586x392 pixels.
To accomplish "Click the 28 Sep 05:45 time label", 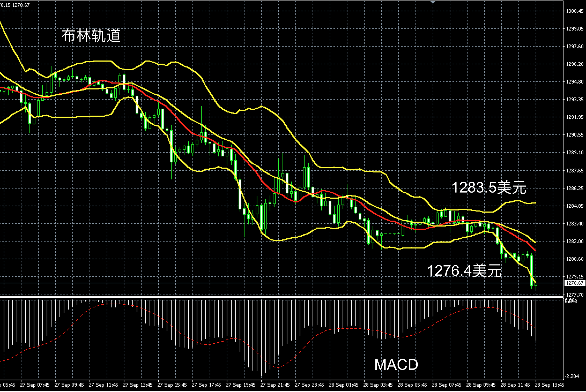I will click(x=412, y=385).
